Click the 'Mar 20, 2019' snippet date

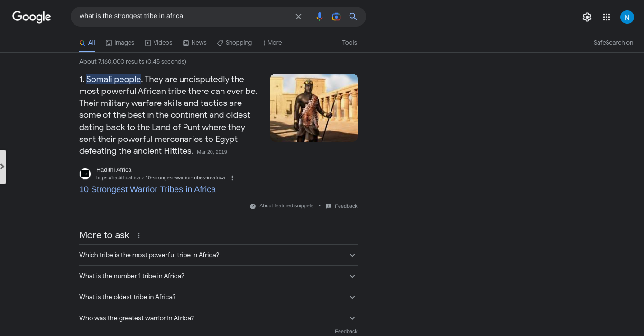click(x=212, y=152)
